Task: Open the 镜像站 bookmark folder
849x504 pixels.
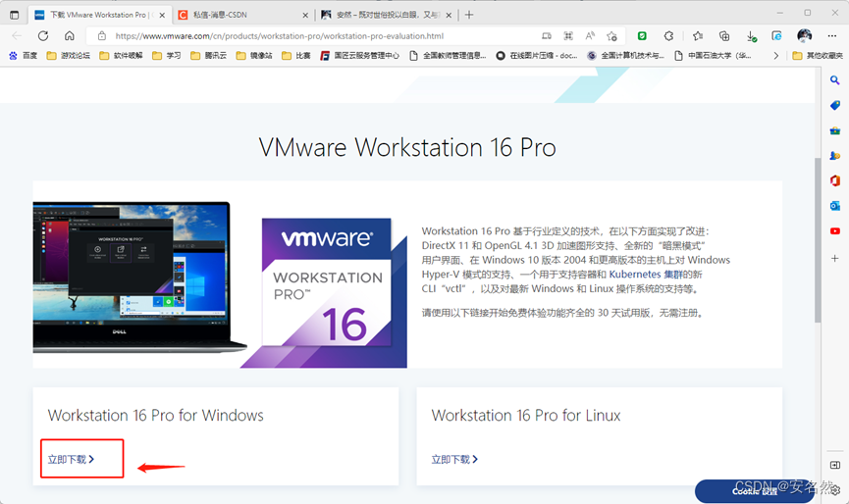Action: (254, 56)
